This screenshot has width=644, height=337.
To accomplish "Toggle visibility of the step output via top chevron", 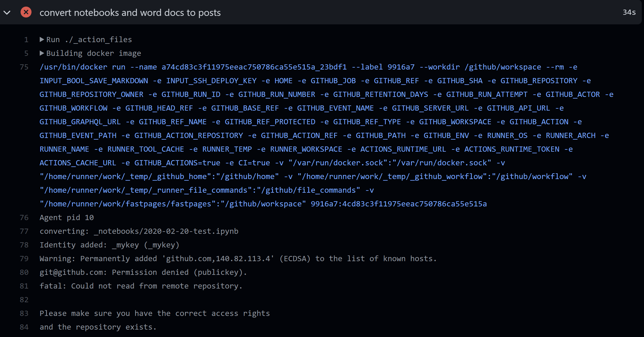I will [7, 12].
